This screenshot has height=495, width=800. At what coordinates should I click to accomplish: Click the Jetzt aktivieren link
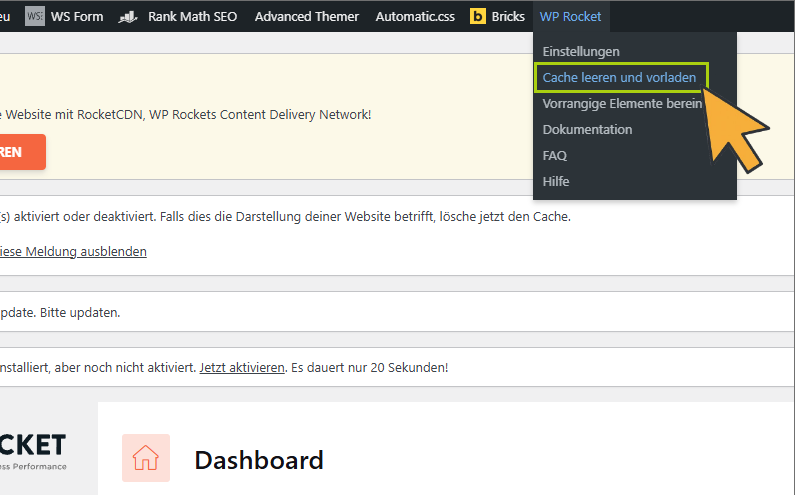[242, 367]
